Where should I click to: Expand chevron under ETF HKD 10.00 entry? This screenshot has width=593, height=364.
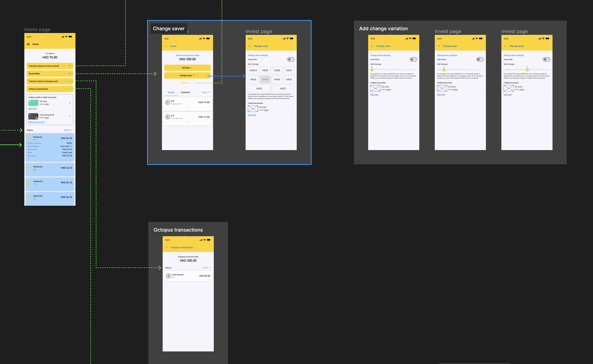coord(187,108)
